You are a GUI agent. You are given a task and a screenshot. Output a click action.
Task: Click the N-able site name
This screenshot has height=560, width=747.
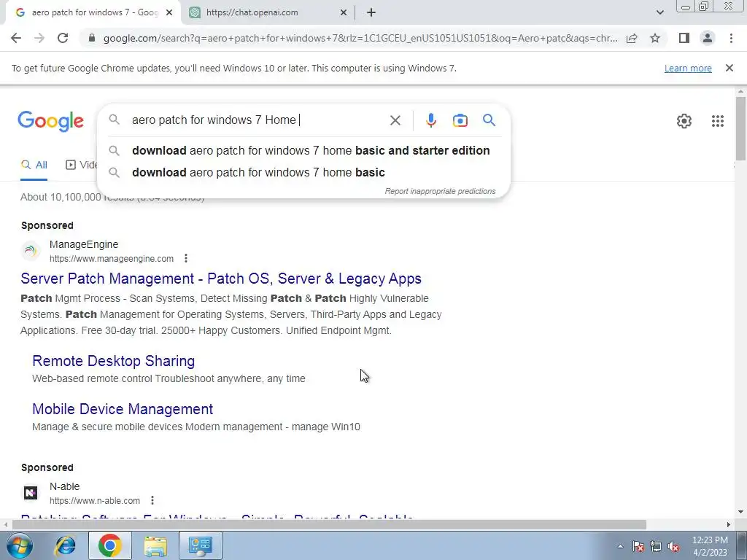[64, 486]
